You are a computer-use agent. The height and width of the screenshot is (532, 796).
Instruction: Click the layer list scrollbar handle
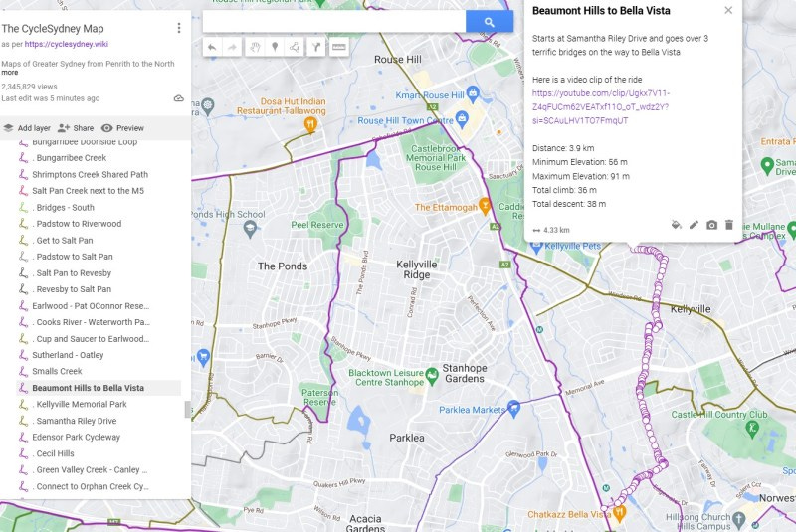coord(187,410)
